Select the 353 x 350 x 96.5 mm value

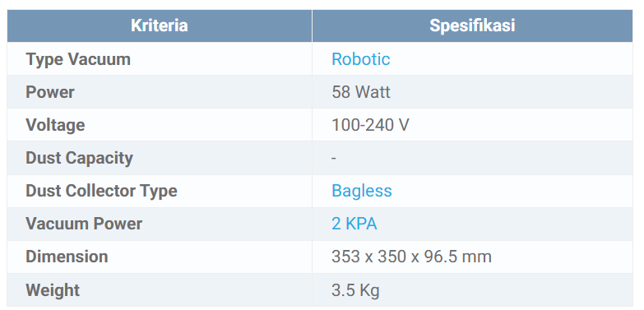coord(411,257)
